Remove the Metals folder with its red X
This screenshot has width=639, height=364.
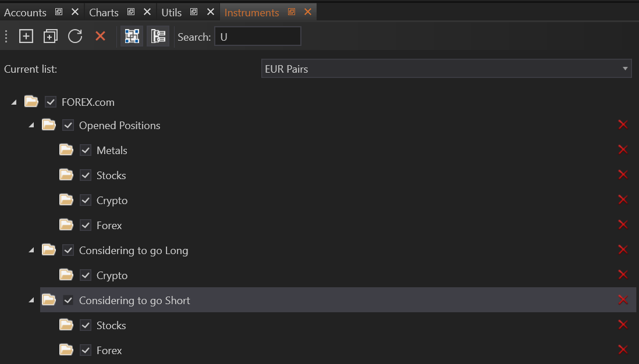[623, 150]
